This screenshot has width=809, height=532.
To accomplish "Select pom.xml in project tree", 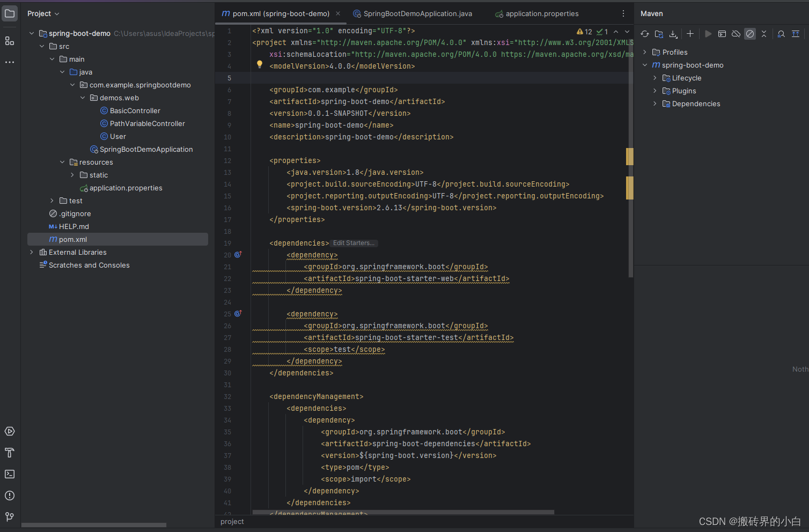I will [117, 239].
